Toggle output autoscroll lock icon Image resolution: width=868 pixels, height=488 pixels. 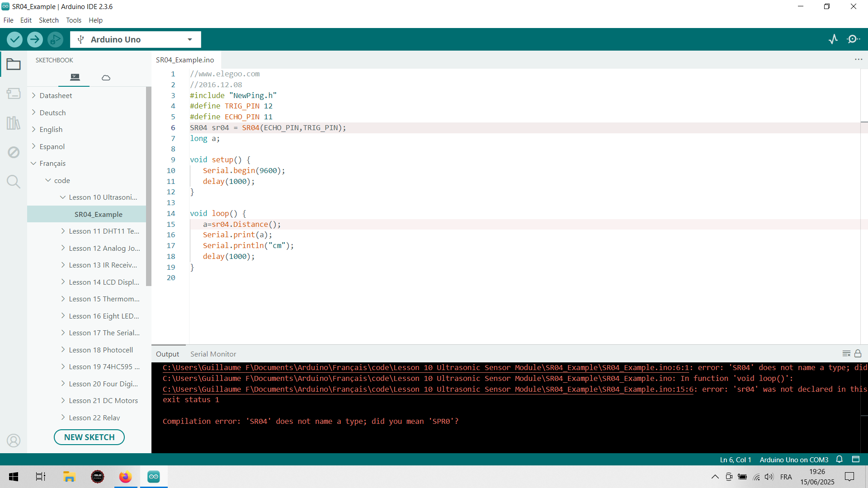858,354
